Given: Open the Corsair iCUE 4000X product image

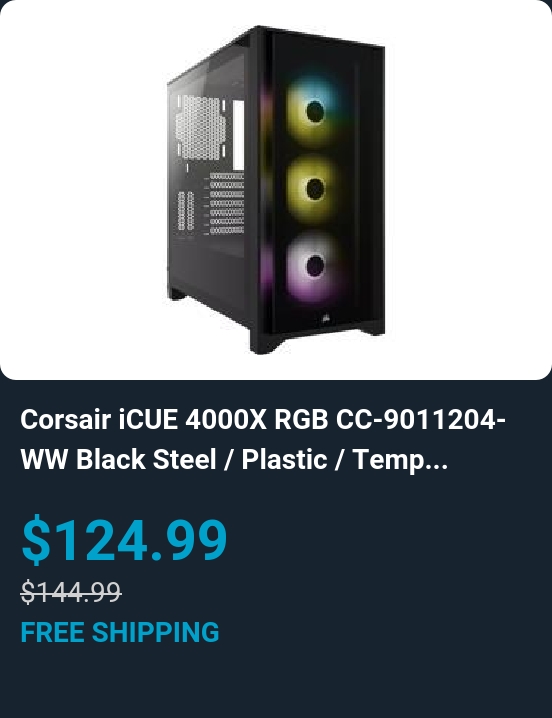Looking at the screenshot, I should click(x=276, y=190).
